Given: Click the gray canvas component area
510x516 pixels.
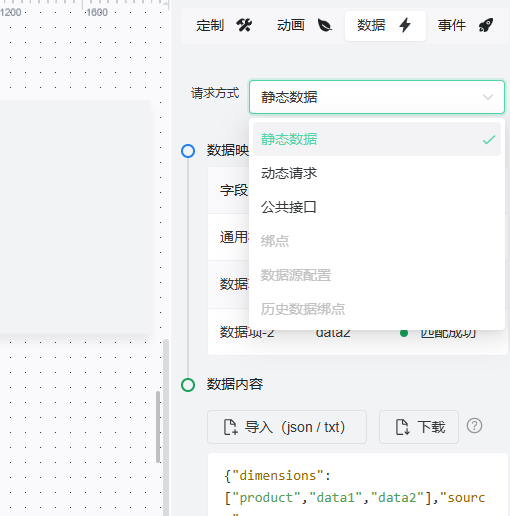Looking at the screenshot, I should point(75,217).
